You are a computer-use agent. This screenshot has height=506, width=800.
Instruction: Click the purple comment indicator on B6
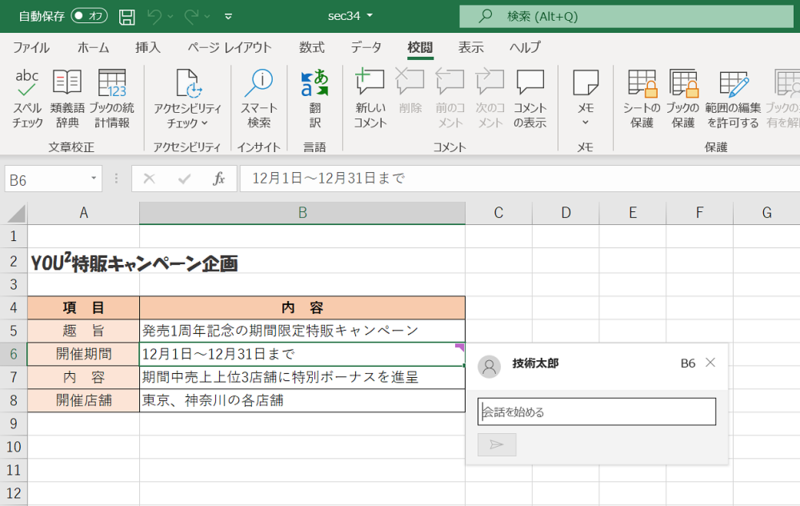click(460, 347)
